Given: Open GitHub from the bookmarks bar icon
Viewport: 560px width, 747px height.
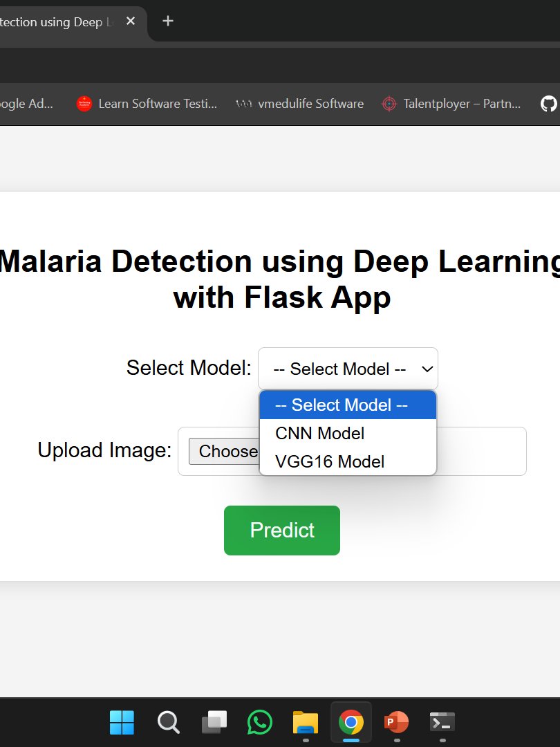Looking at the screenshot, I should (x=548, y=103).
